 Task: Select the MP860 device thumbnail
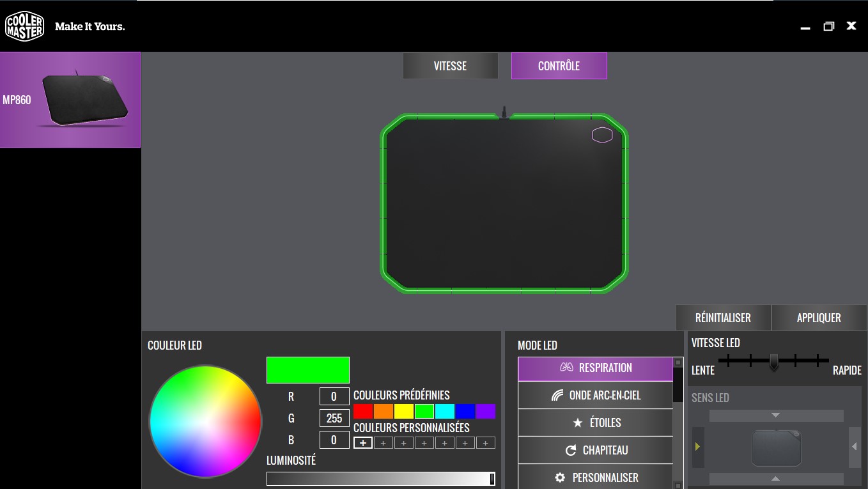[x=70, y=100]
